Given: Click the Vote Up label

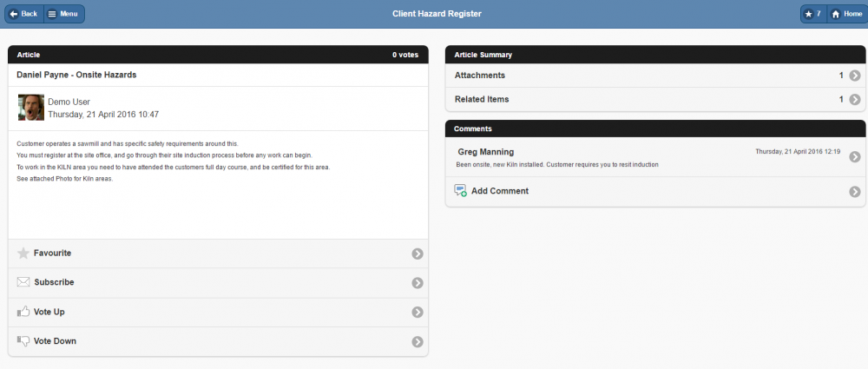Looking at the screenshot, I should point(49,312).
